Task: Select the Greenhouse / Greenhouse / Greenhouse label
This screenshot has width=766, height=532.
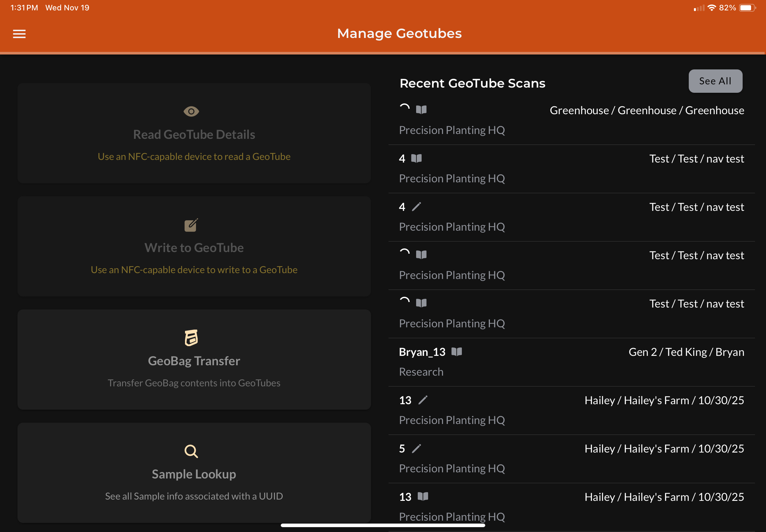Action: click(647, 110)
